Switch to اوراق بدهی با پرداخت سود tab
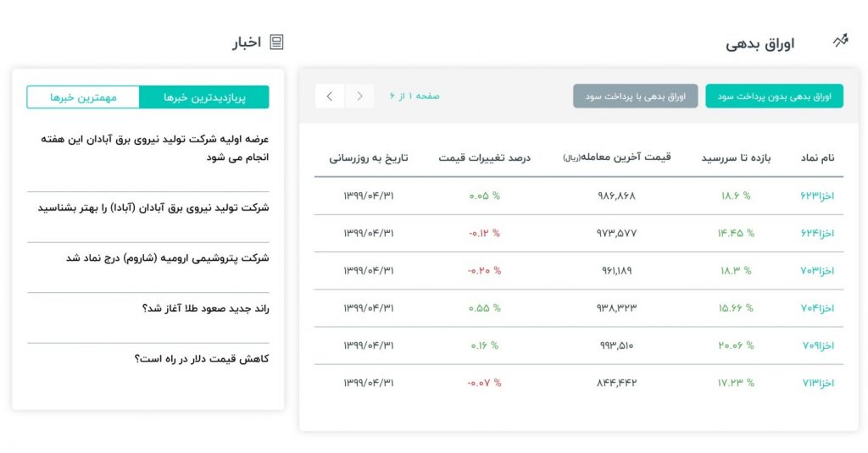 point(635,97)
